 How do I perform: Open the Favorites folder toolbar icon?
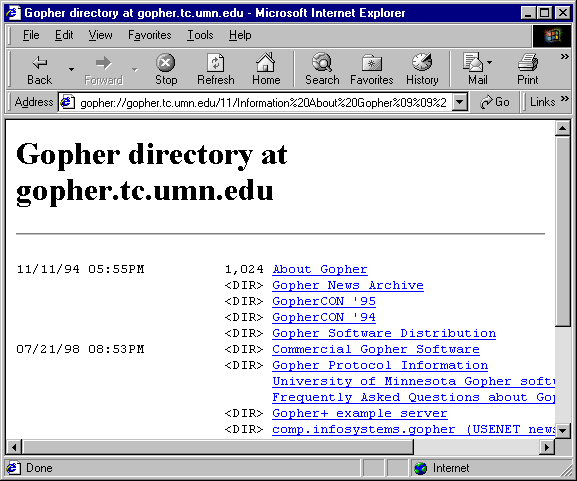372,63
